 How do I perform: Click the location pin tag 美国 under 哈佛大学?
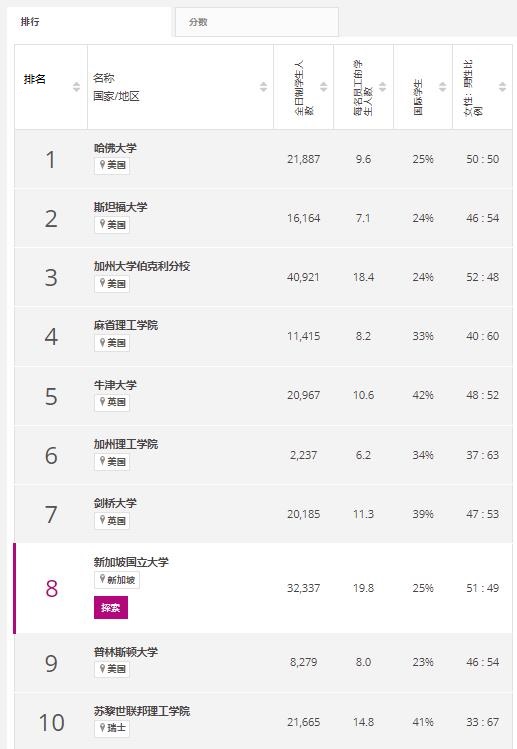[112, 165]
